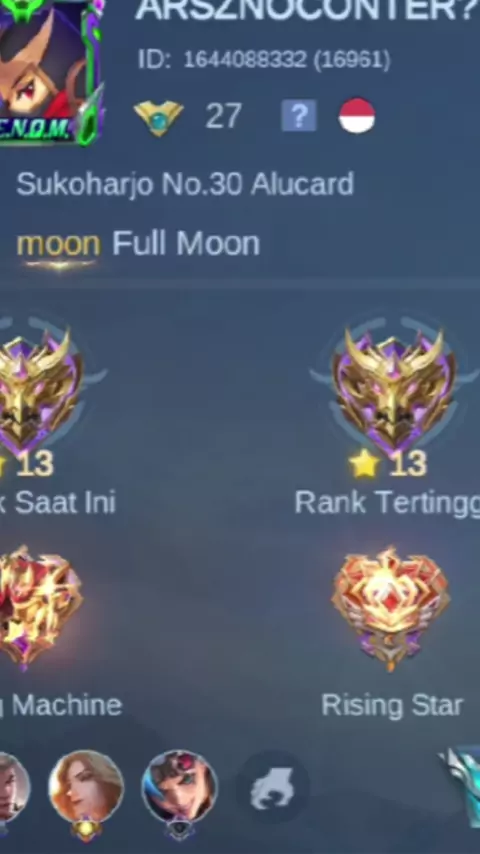
Task: Click the Indonesia flag icon
Action: pyautogui.click(x=357, y=116)
